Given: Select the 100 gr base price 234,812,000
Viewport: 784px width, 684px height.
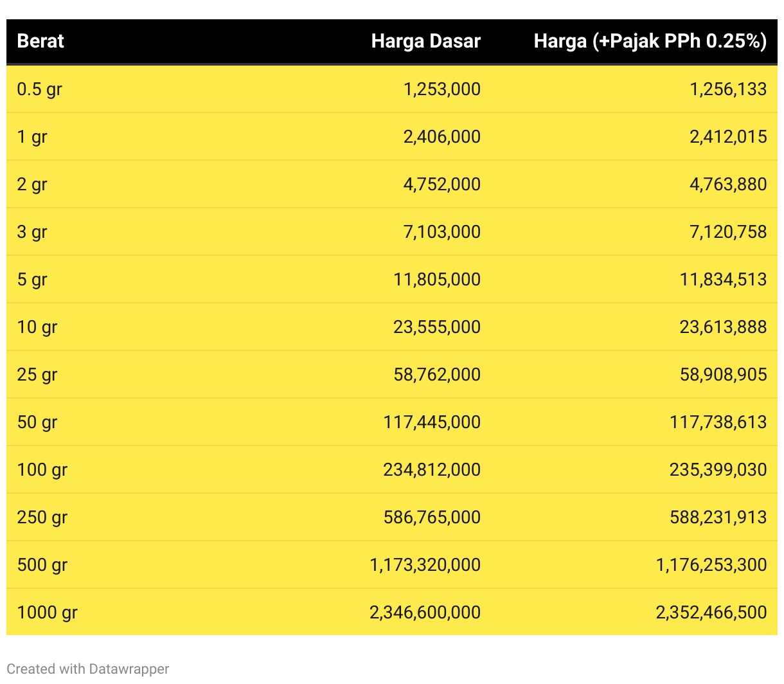Looking at the screenshot, I should [x=432, y=469].
